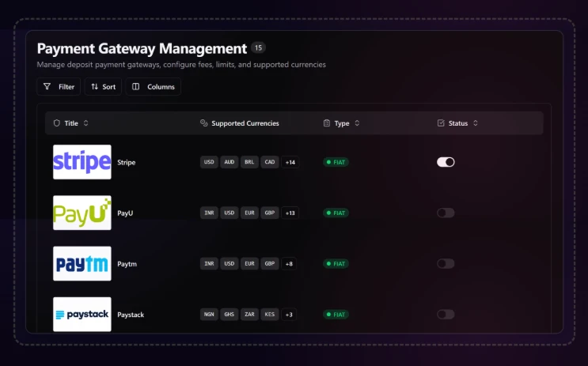Sort by the Status column arrows

click(x=475, y=123)
